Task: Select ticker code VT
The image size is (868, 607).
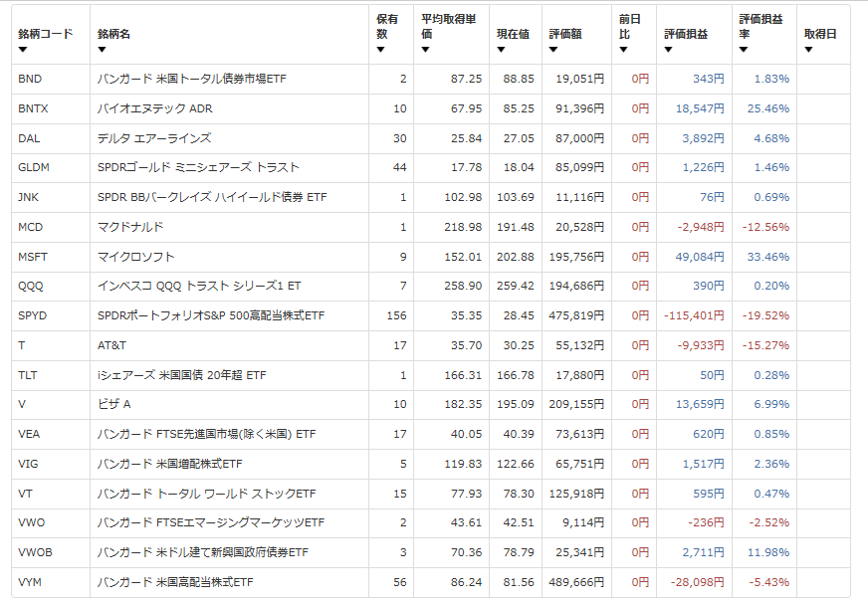Action: click(x=26, y=495)
